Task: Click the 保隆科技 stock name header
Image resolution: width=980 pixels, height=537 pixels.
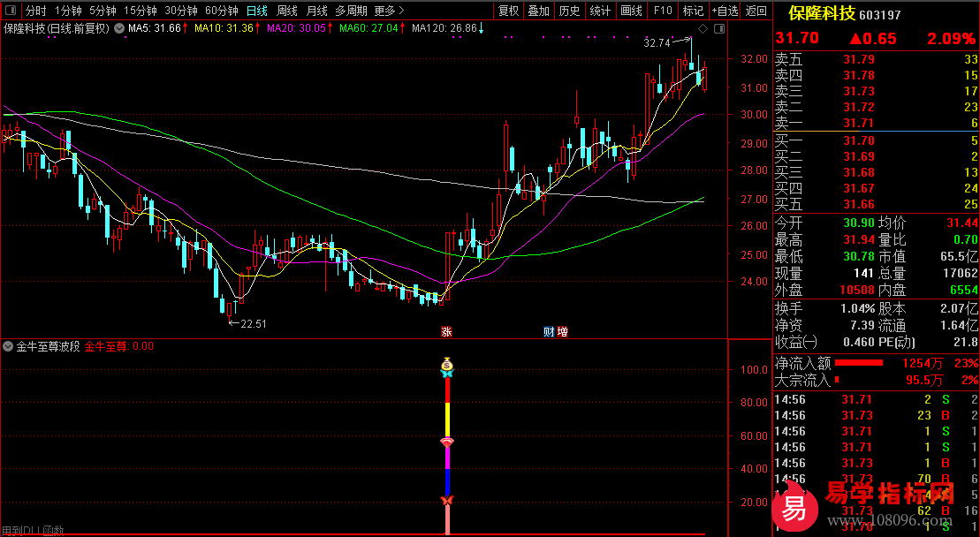Action: pos(821,14)
